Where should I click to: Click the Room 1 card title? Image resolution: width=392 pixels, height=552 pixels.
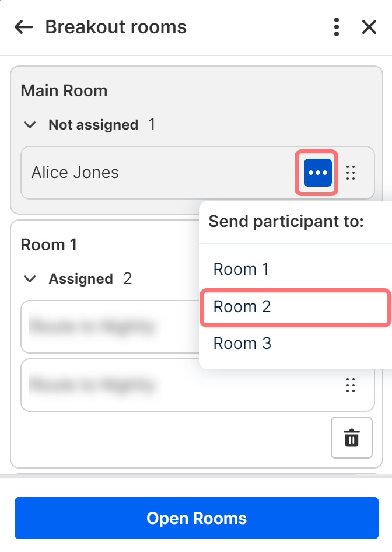49,245
